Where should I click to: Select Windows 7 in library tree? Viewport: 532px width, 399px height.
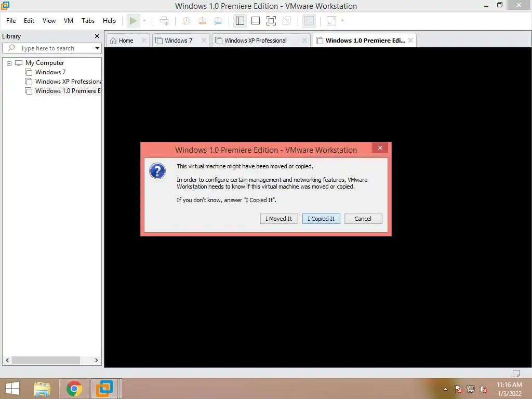pos(50,72)
